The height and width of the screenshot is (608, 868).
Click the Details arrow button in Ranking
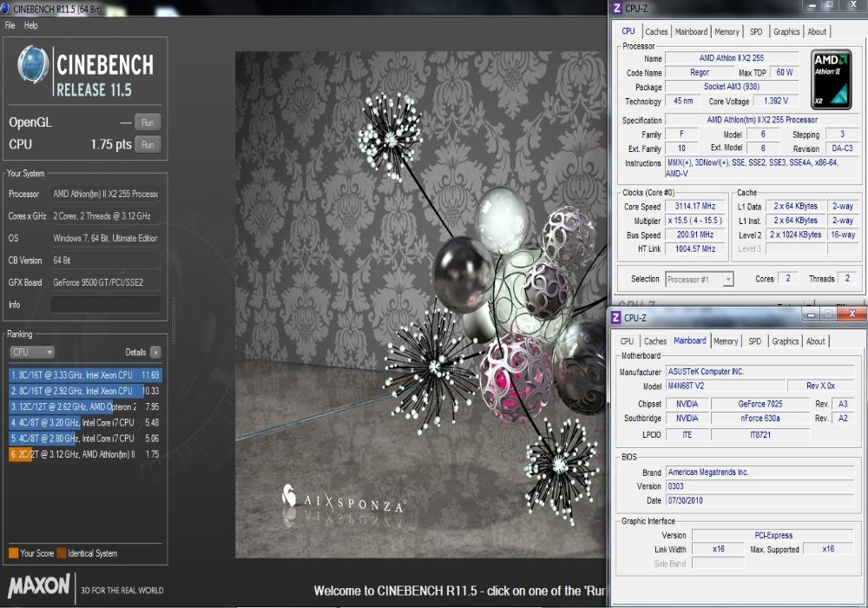click(155, 352)
